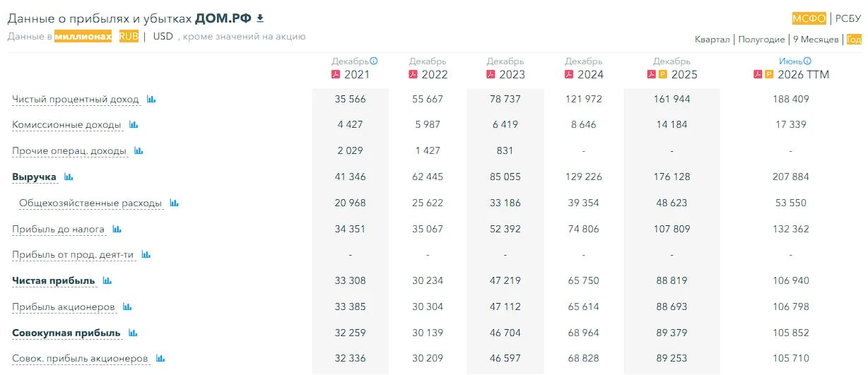Open chart icon next to Выручка
868x375 pixels.
[69, 177]
